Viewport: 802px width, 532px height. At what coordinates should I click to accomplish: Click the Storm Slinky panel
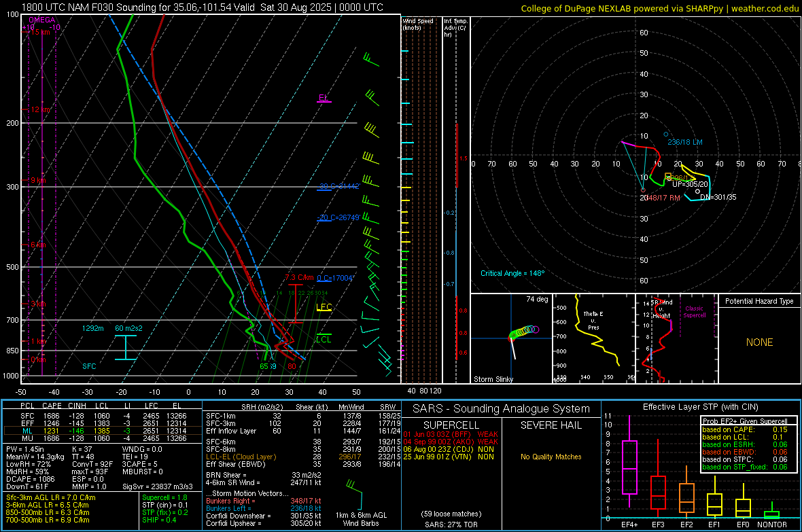[x=512, y=338]
